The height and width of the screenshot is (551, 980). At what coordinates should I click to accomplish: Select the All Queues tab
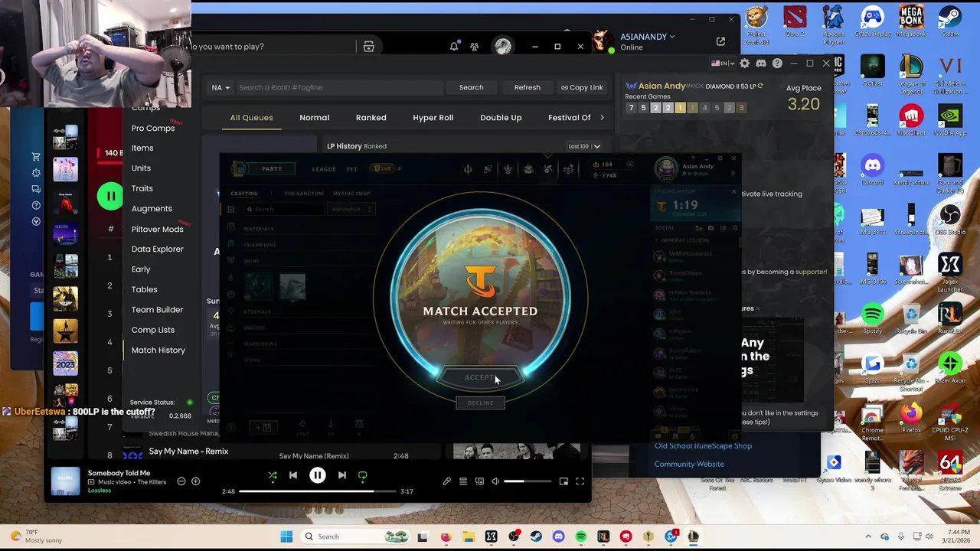[252, 118]
